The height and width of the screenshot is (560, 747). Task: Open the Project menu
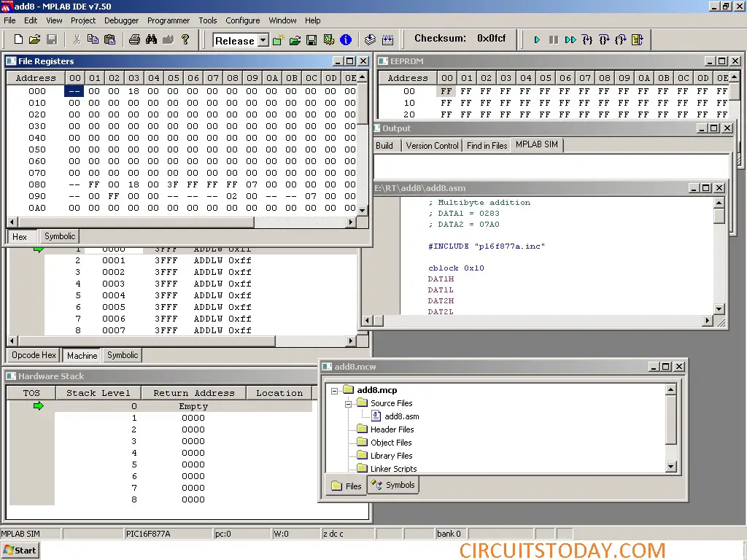[x=83, y=20]
